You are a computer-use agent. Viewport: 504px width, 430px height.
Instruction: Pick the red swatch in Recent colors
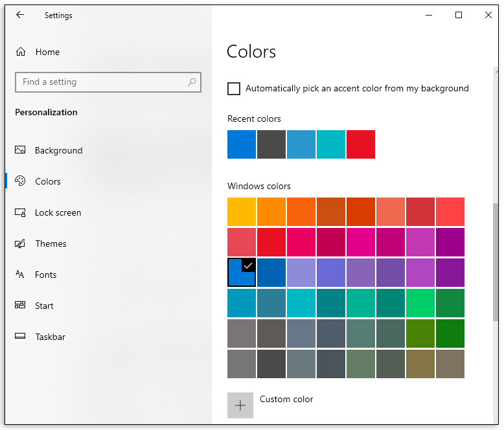361,144
